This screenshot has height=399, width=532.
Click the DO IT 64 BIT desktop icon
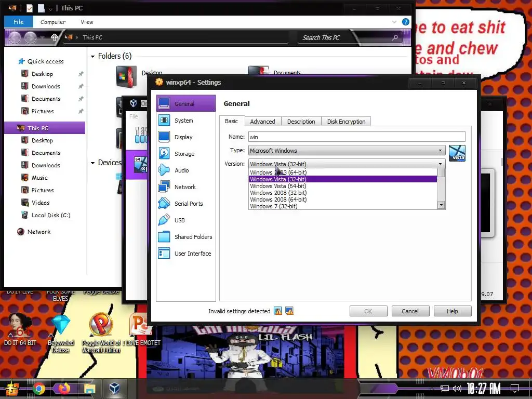20,329
